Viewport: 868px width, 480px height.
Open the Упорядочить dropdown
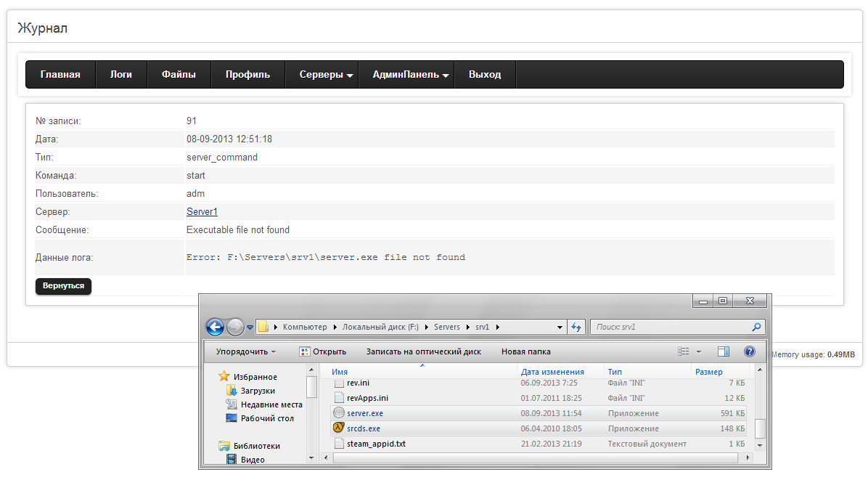tap(245, 351)
